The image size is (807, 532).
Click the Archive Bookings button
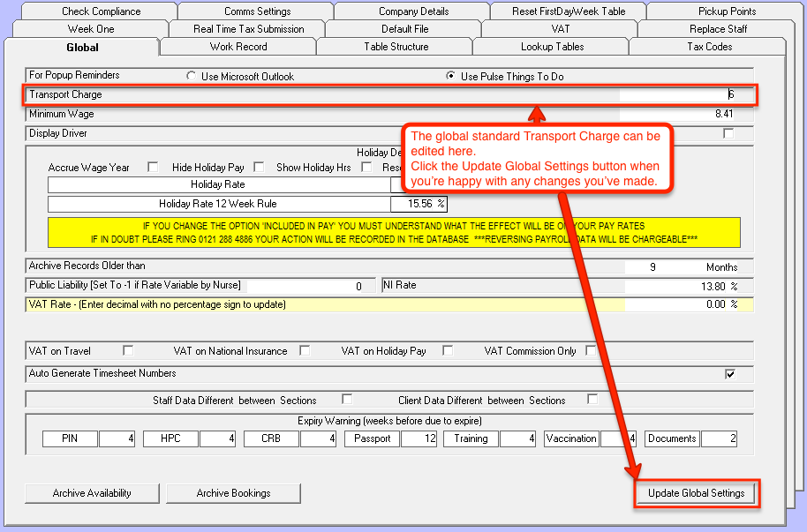[x=233, y=493]
